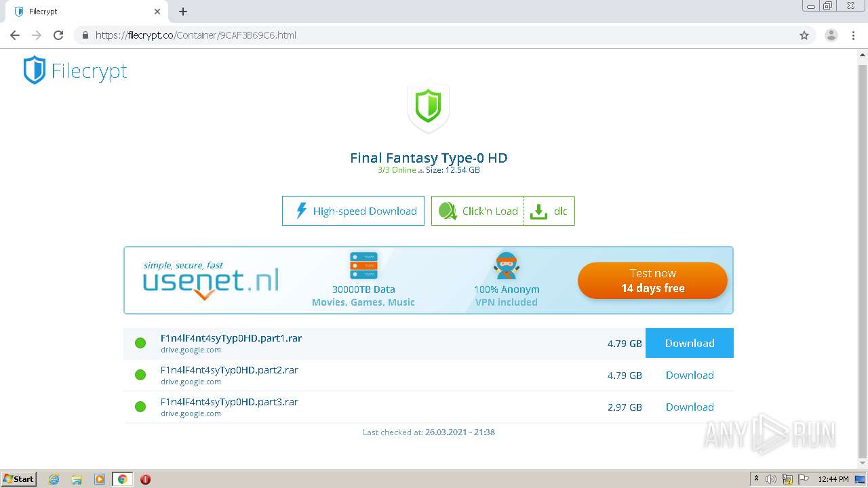Download F1n4lF4nt4syTyp0HD.part1.rar
Viewport: 868px width, 488px height.
[690, 343]
